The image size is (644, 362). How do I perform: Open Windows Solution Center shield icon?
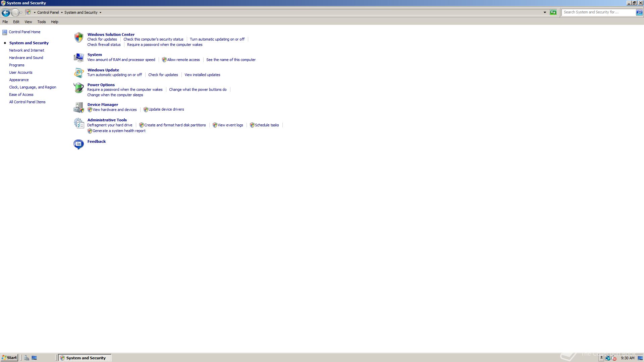pos(78,37)
